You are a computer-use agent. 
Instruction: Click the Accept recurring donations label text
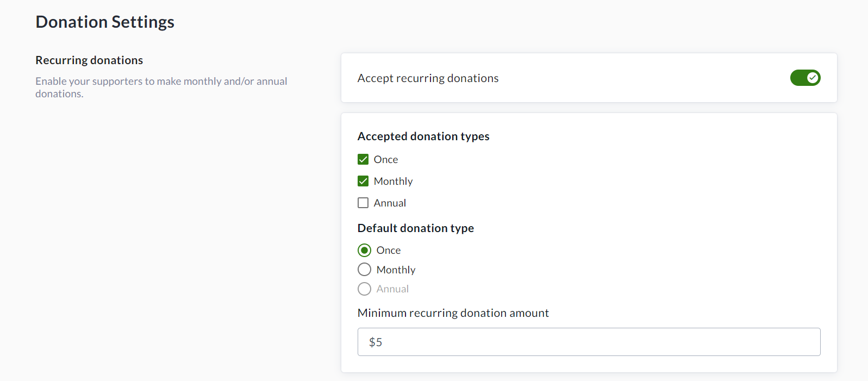428,78
